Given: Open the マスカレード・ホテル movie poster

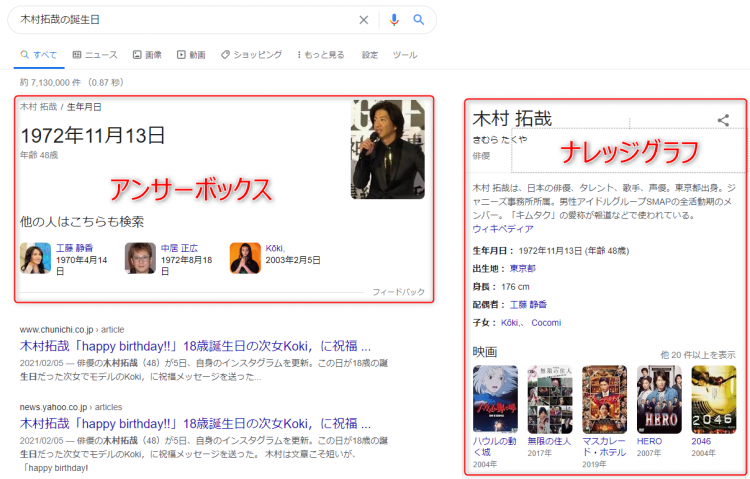Looking at the screenshot, I should (x=605, y=400).
